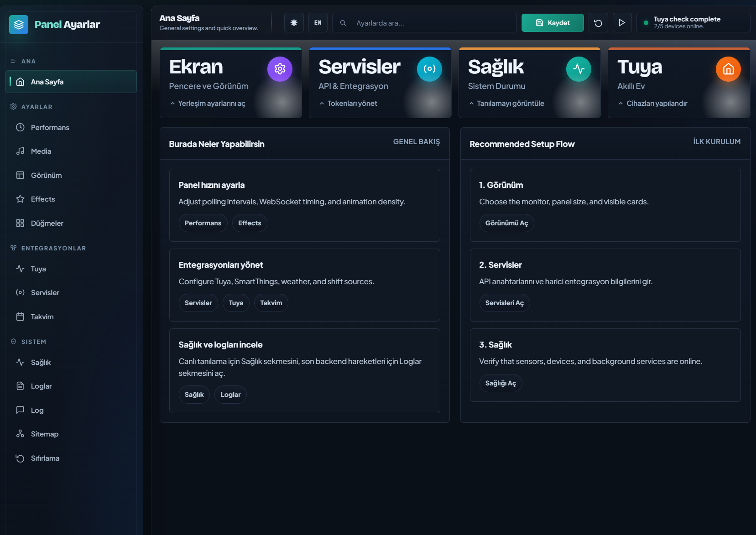
Task: Open Sitemap in the sidebar
Action: tap(71, 434)
